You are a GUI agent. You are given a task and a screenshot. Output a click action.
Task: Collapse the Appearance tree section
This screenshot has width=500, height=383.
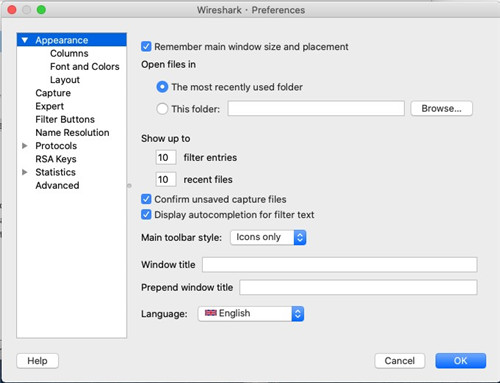[x=25, y=40]
